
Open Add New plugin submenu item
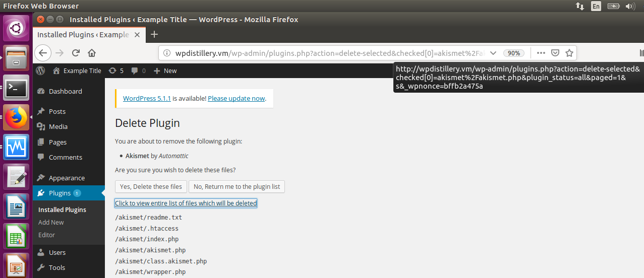51,222
